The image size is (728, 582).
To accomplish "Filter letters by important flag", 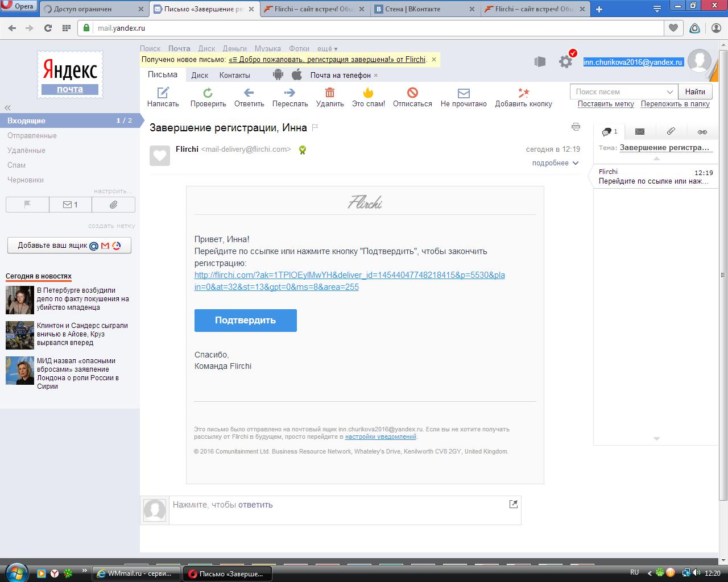I will 27,205.
